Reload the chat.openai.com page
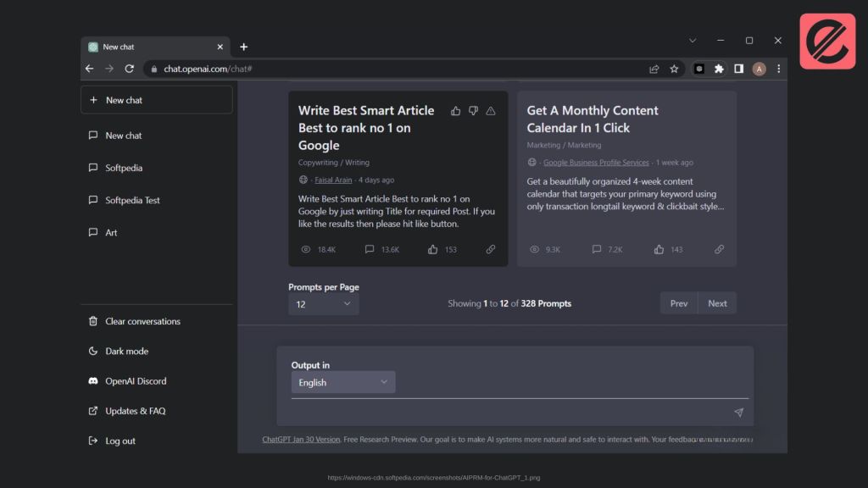868x488 pixels. pyautogui.click(x=130, y=69)
